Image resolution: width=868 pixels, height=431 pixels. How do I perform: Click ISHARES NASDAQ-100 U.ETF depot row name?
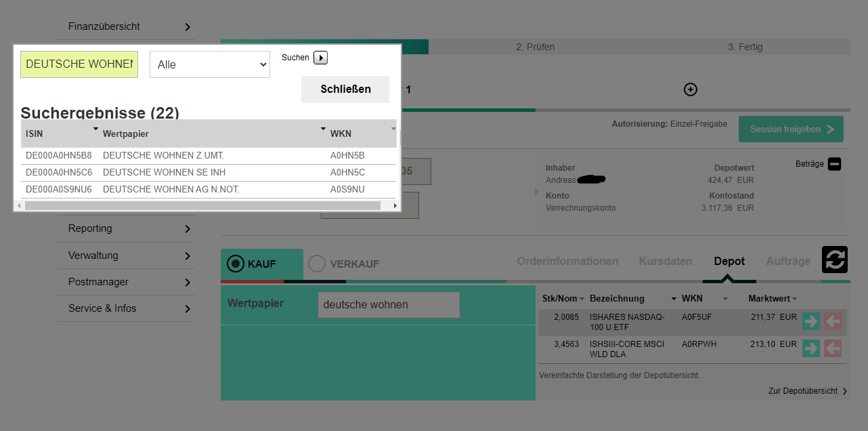click(627, 322)
